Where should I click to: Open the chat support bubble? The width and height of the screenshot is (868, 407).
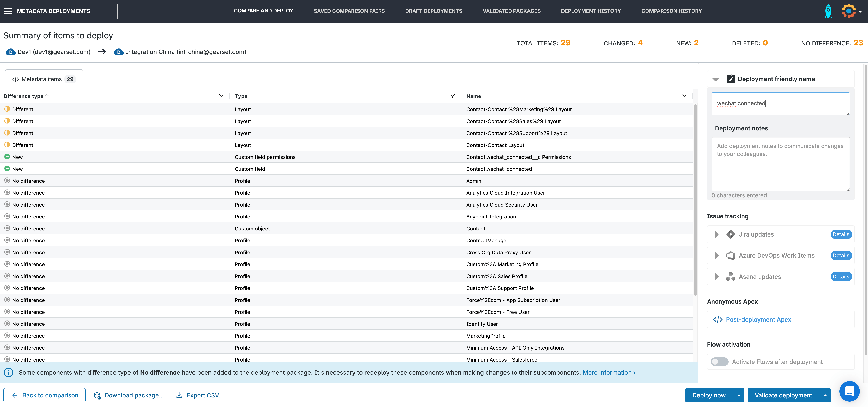[849, 391]
